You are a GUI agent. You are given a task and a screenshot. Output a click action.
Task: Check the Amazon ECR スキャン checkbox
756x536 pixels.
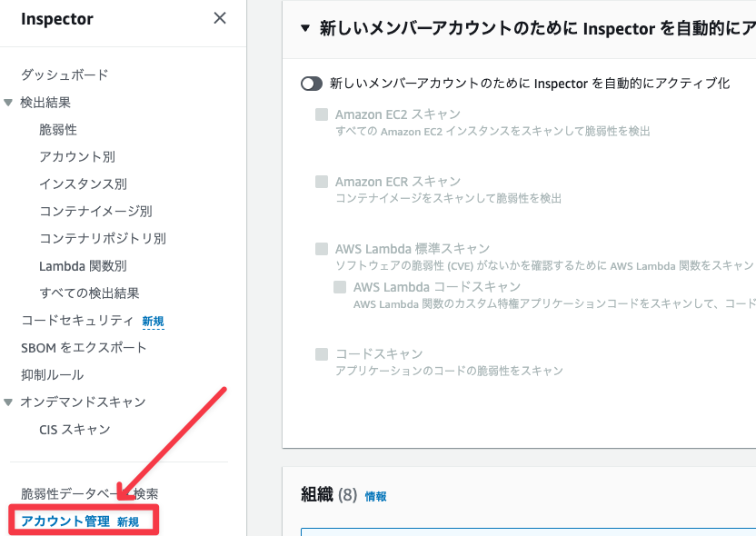[322, 182]
